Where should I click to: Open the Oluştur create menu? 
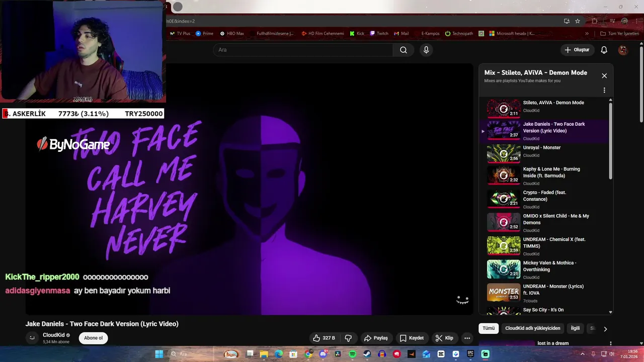coord(577,50)
